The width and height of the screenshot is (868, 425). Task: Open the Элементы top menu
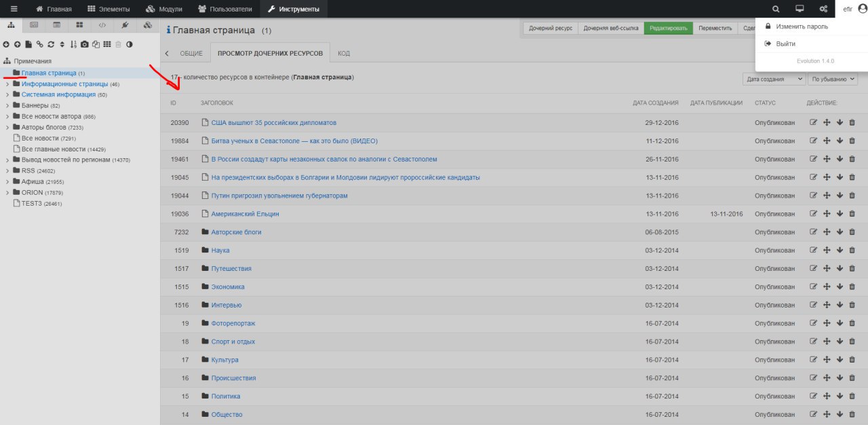point(108,9)
